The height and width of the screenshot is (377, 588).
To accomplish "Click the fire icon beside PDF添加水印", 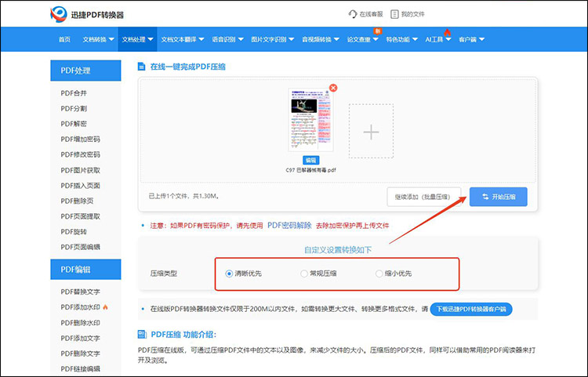I will click(x=105, y=306).
